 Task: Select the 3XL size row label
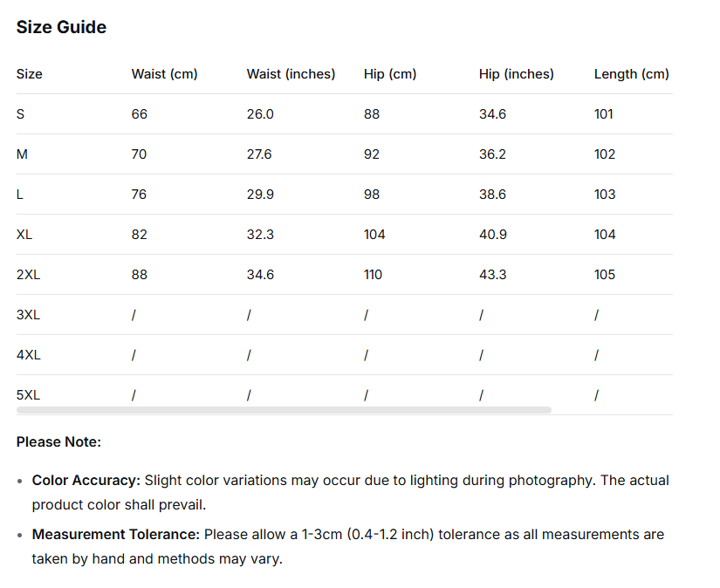(x=28, y=315)
